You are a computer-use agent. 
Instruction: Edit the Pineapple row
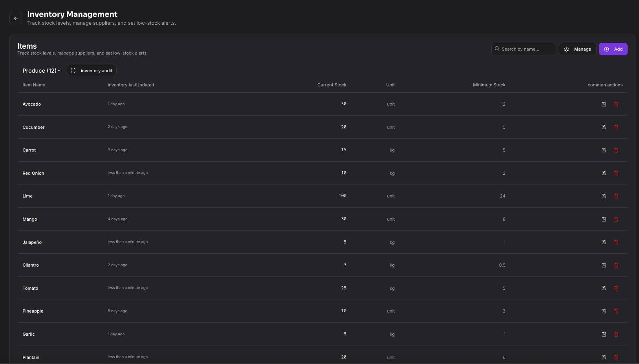(x=604, y=311)
